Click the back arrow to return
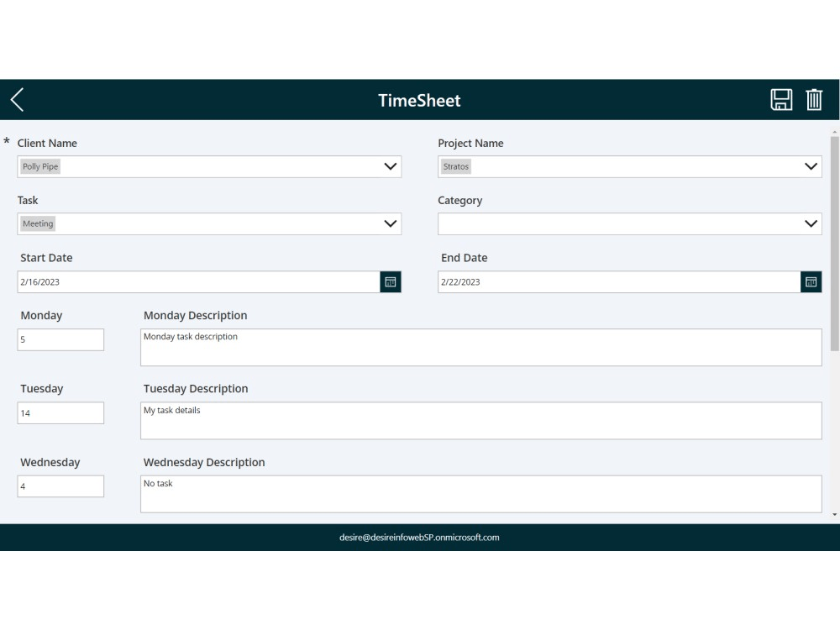 (x=17, y=99)
